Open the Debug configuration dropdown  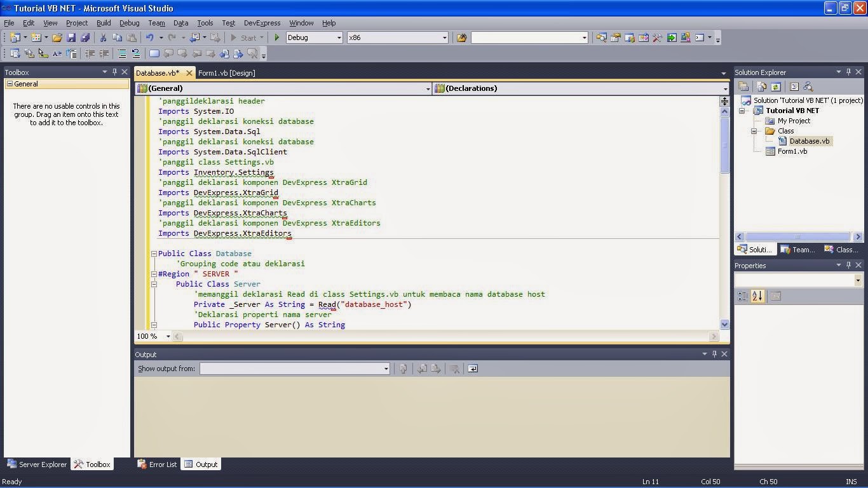coord(314,37)
